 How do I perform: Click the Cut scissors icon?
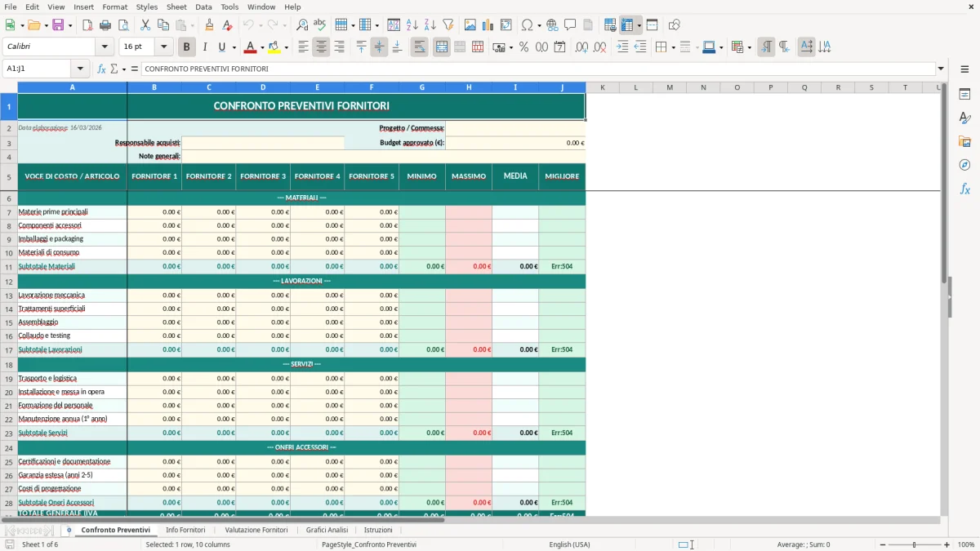(x=145, y=25)
